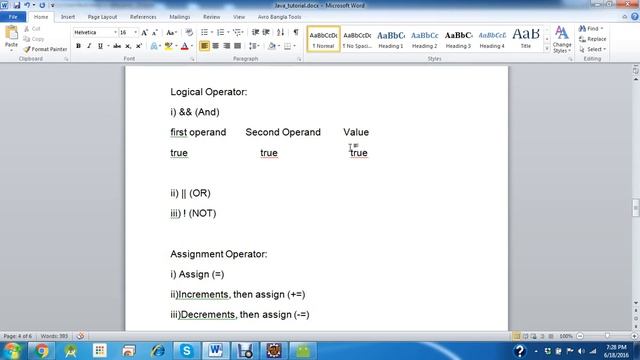Click the Find button
The height and width of the screenshot is (360, 640).
[591, 29]
